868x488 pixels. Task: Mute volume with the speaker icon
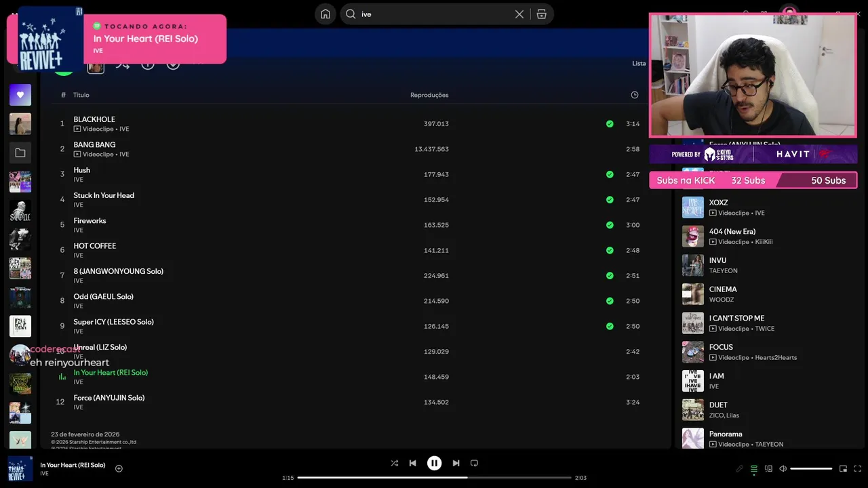(783, 468)
